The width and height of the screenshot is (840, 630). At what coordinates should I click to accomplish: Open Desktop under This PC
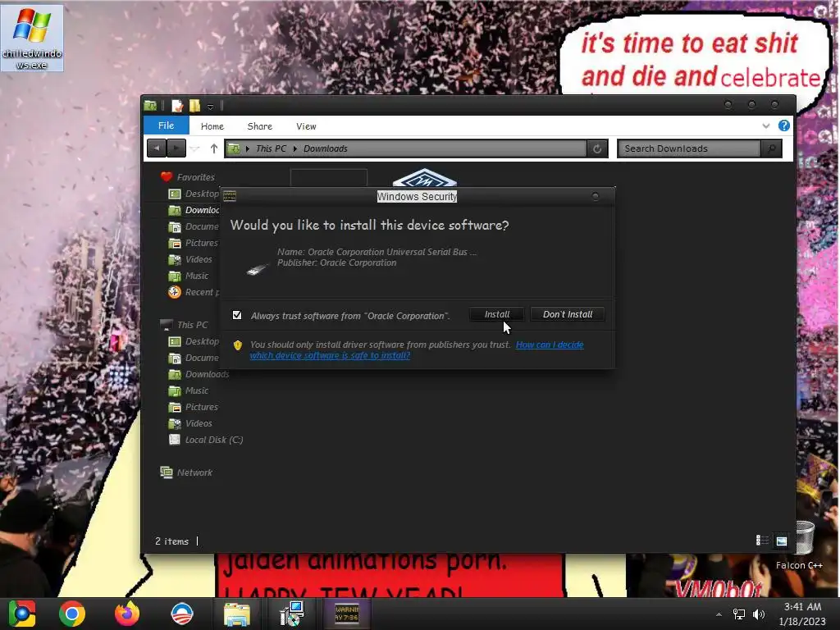[x=202, y=341]
